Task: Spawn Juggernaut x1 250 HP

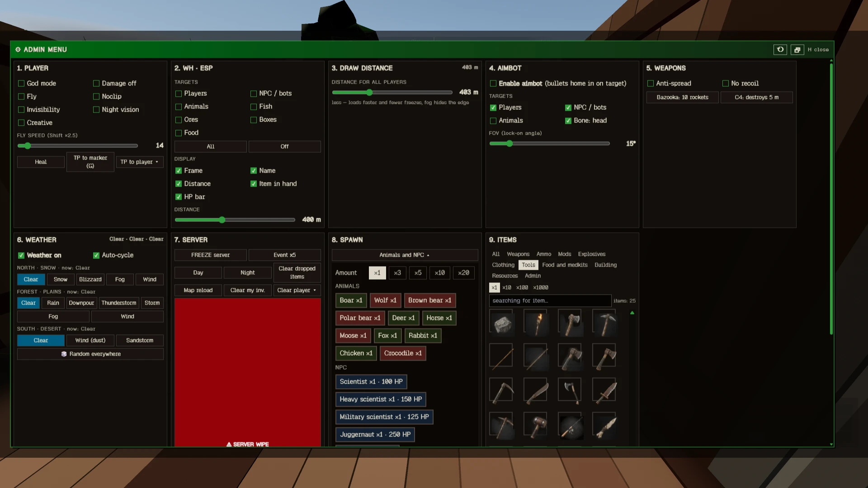Action: pos(375,435)
